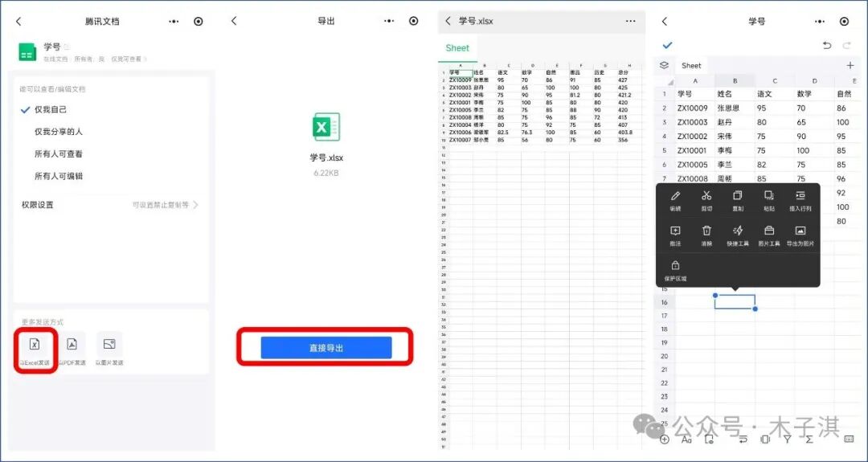Screen dimensions: 868x462
Task: Tap cell ZX10009 in 学号 editor
Action: (x=694, y=108)
